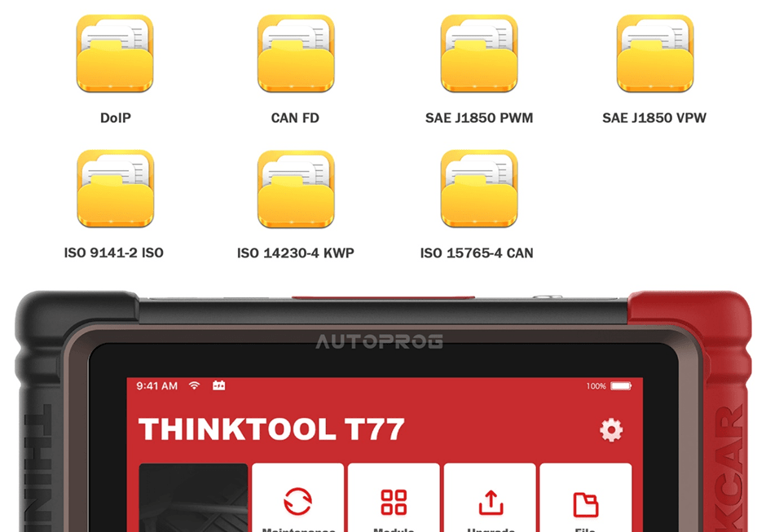Select the dark vehicle thumbnail tile
The height and width of the screenshot is (532, 766).
point(193,498)
